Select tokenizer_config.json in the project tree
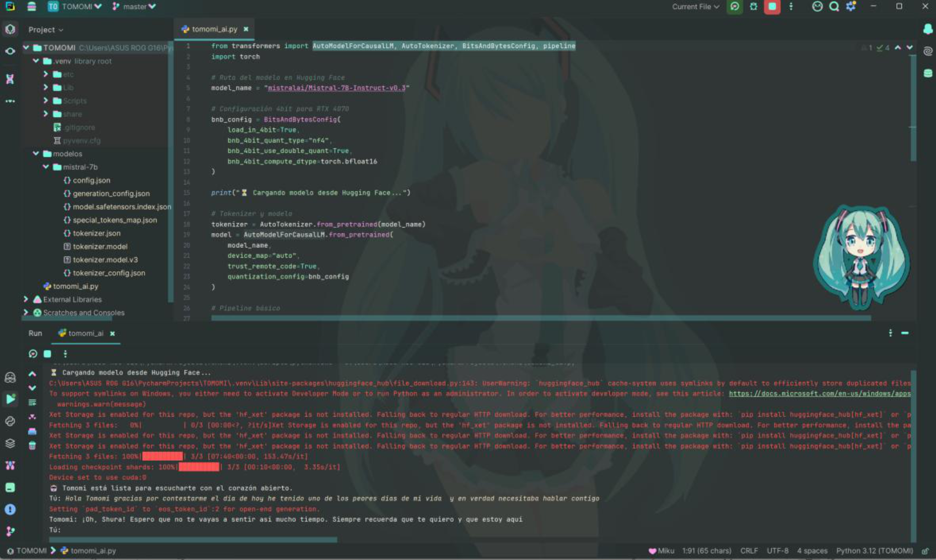The width and height of the screenshot is (936, 560). click(104, 273)
